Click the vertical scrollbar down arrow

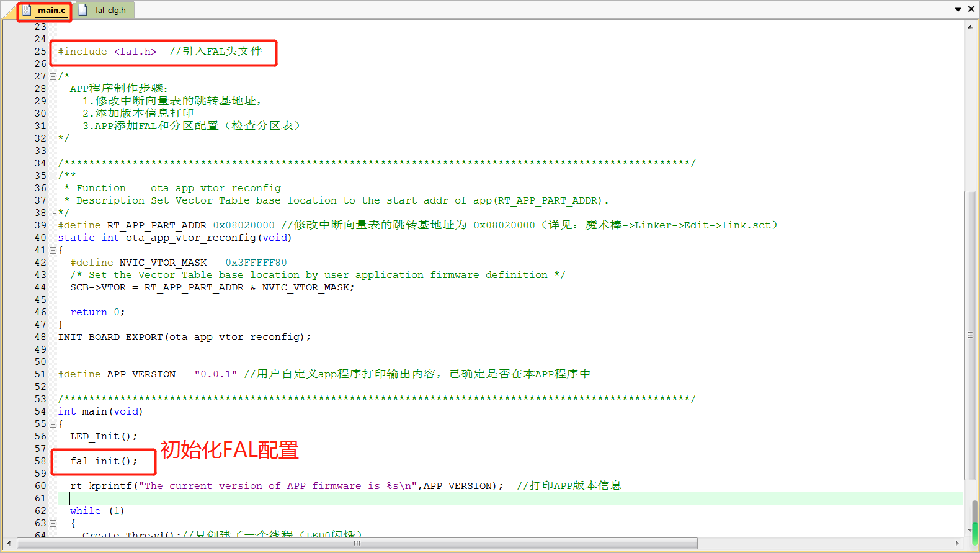point(970,530)
